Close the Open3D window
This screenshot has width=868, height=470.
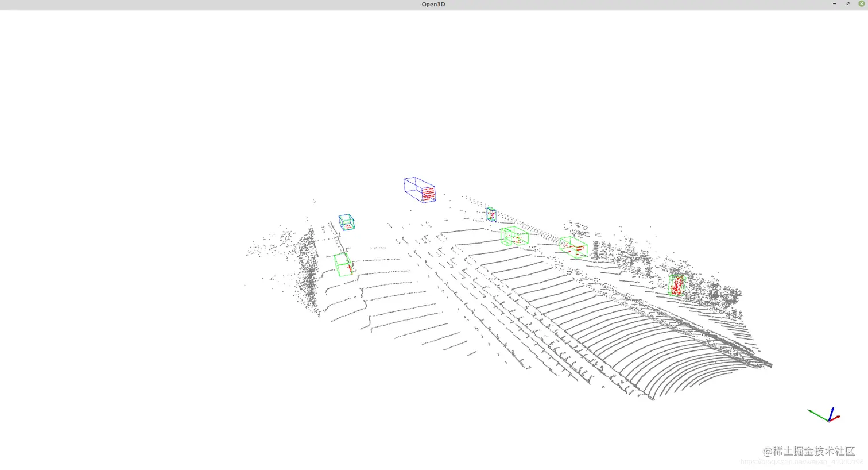[861, 4]
